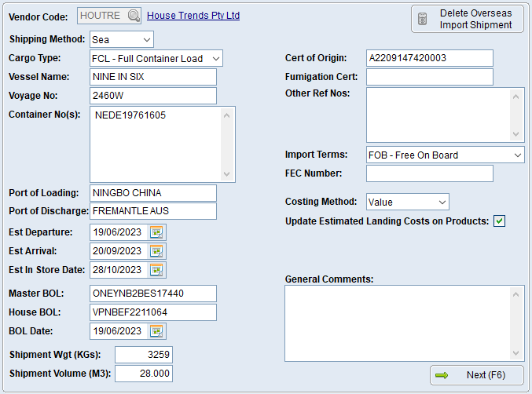Select the Master BOL text field
The image size is (532, 394).
click(x=152, y=294)
